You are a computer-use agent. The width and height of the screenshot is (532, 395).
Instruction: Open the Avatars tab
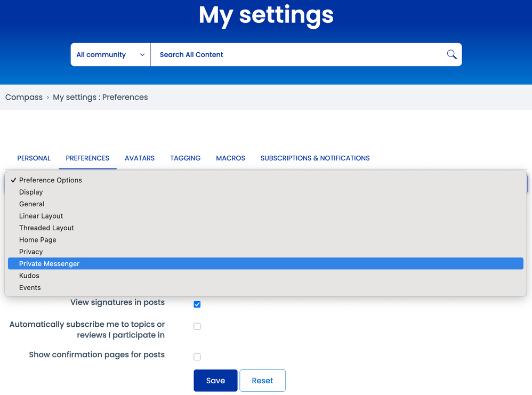pos(140,158)
